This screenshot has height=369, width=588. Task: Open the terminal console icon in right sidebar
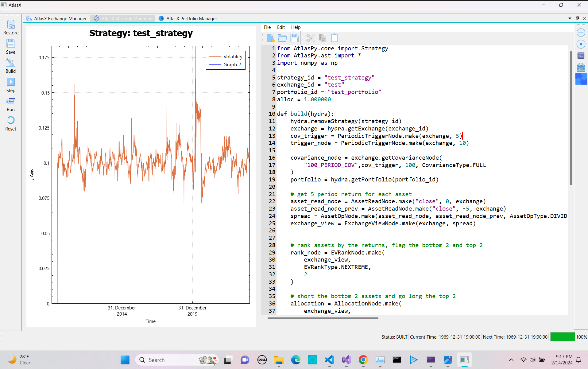(x=581, y=56)
